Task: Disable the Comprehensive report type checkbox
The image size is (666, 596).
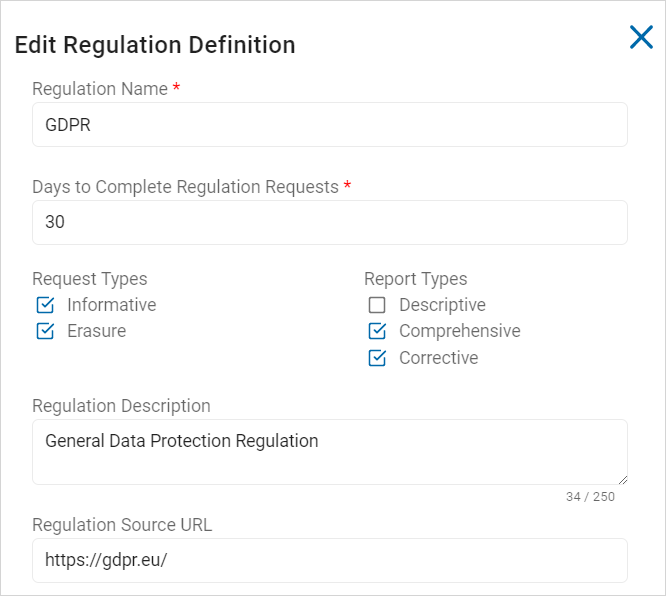Action: coord(377,331)
